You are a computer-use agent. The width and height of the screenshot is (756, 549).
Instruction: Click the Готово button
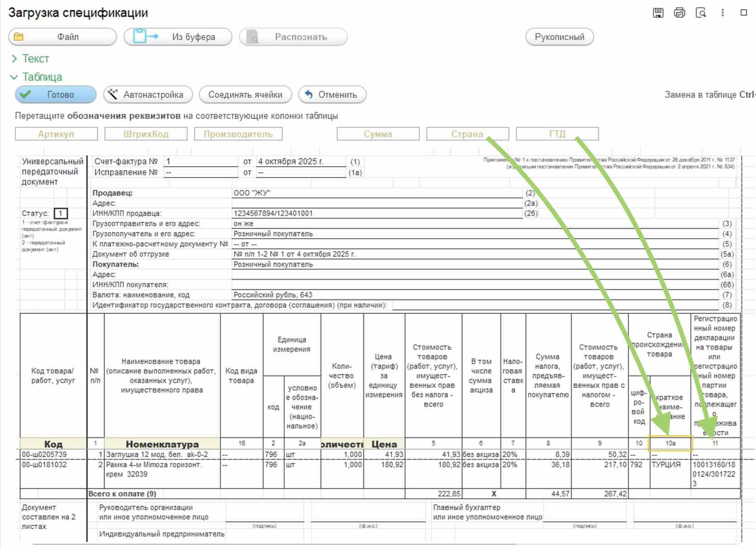point(56,95)
